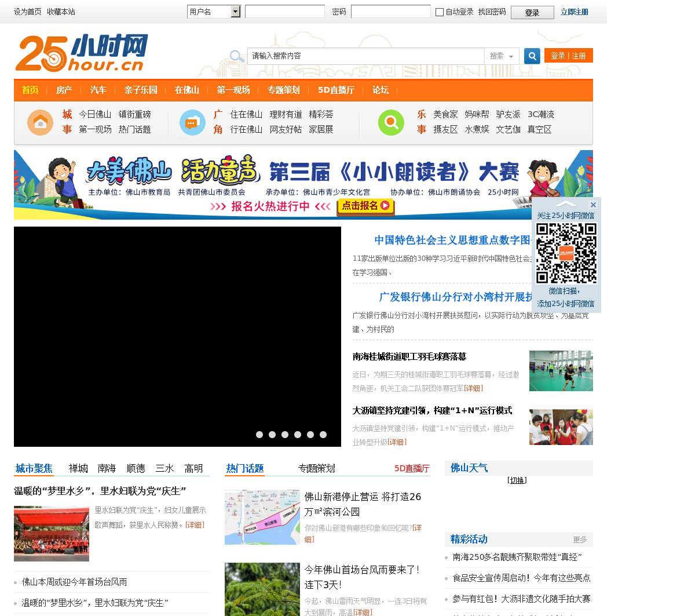Screen dimensions: 695x616
Task: Enable the 自动登录 checkbox
Action: tap(440, 12)
